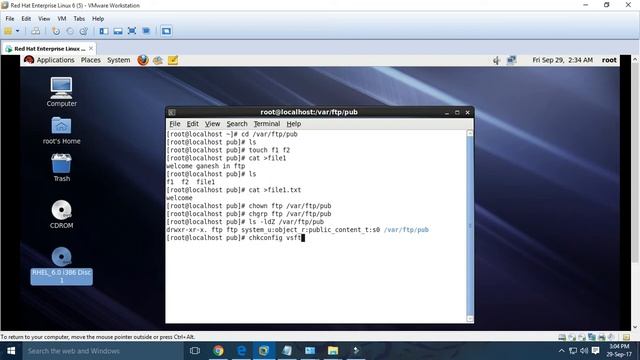Open the Terminal menu in terminal window

(267, 124)
